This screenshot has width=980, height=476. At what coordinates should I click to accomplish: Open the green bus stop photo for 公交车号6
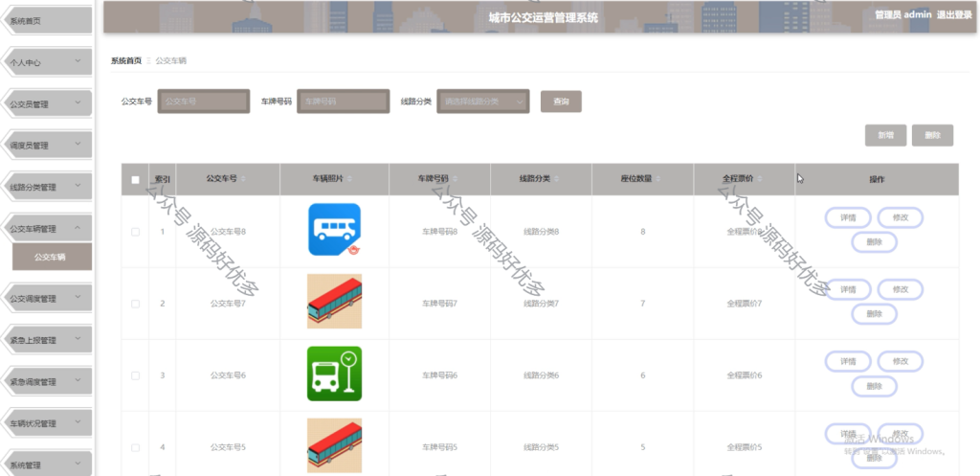334,374
